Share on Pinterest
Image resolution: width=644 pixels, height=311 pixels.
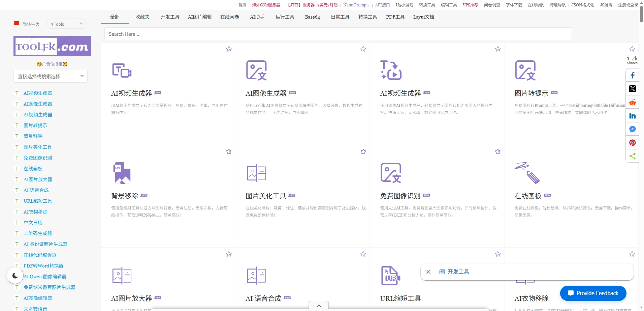[632, 143]
